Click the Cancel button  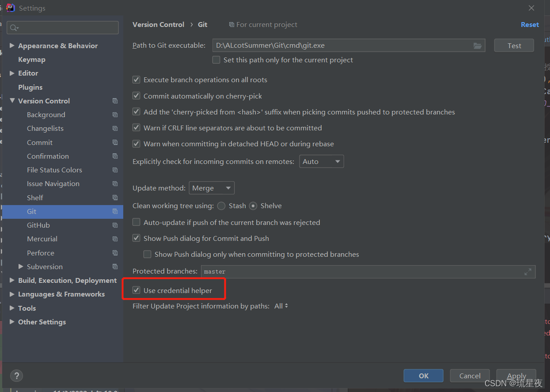(x=470, y=376)
